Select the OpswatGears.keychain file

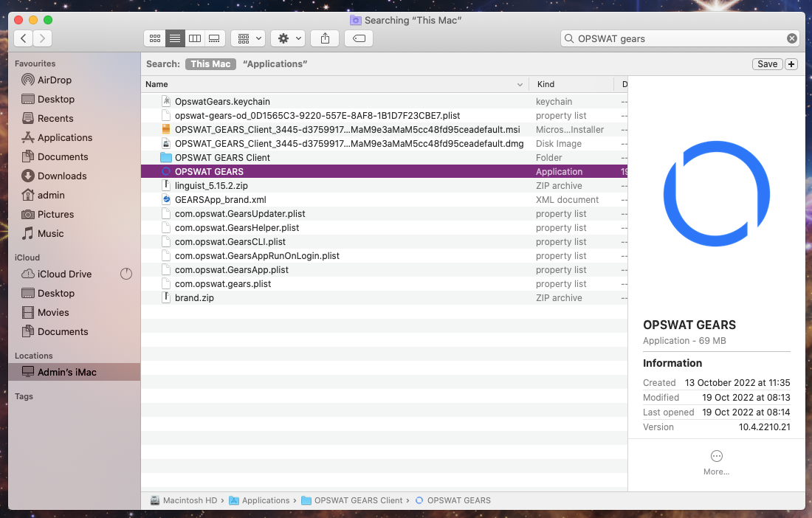pos(385,101)
